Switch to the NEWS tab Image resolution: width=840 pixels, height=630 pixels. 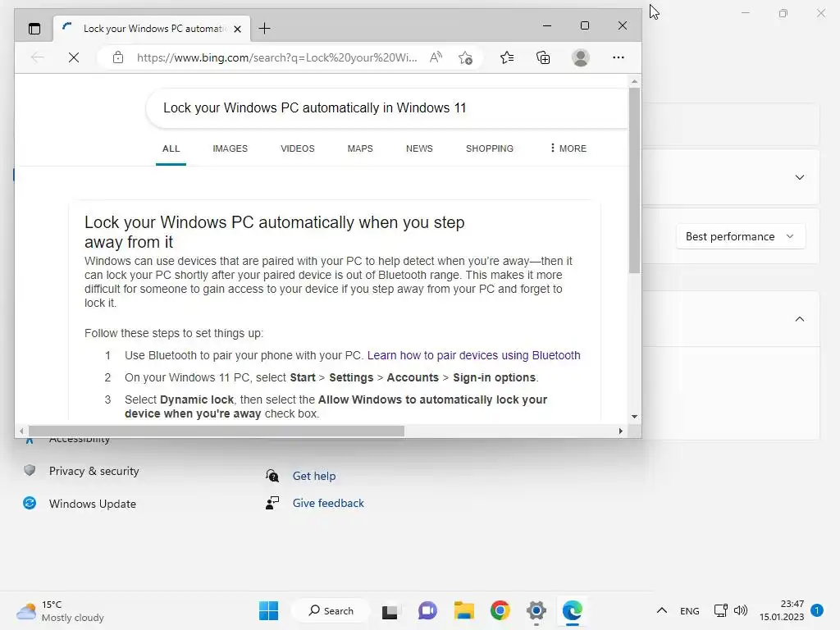(x=419, y=148)
